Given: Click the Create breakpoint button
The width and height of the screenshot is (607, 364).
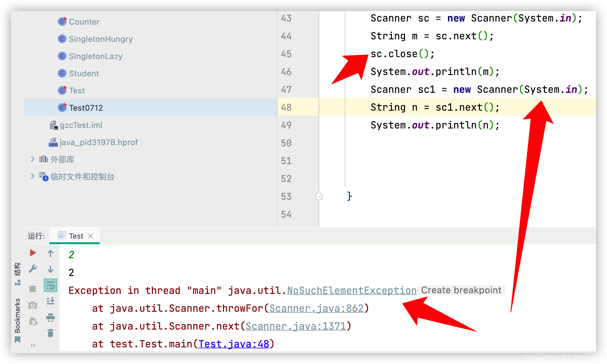Looking at the screenshot, I should click(x=461, y=290).
